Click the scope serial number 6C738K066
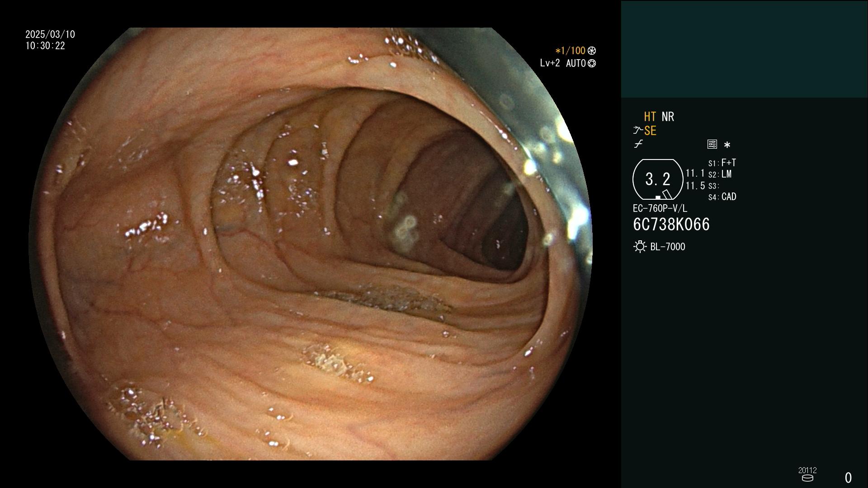 coord(671,224)
